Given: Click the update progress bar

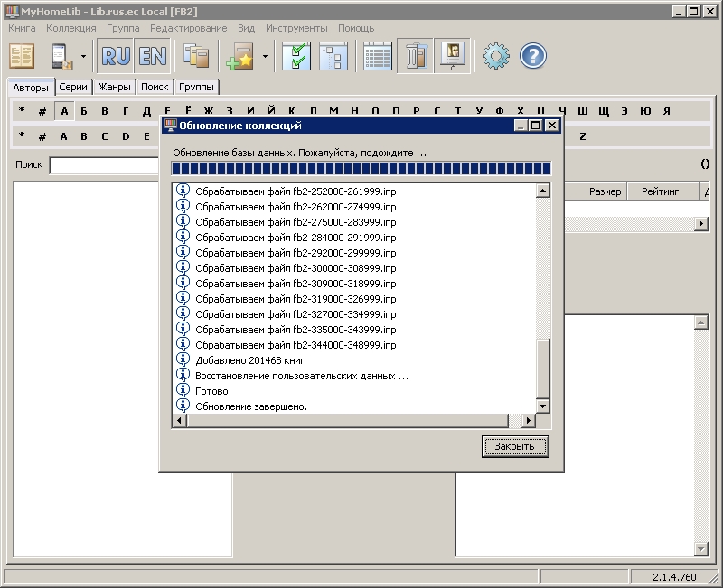Looking at the screenshot, I should [x=361, y=169].
